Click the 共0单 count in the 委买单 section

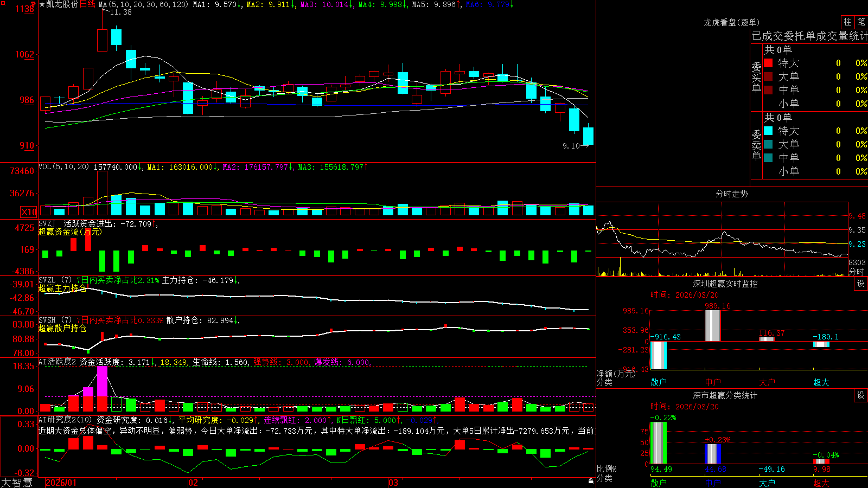coord(778,50)
